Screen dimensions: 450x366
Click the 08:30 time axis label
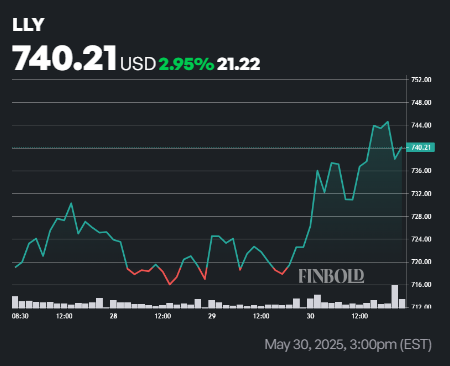20,316
